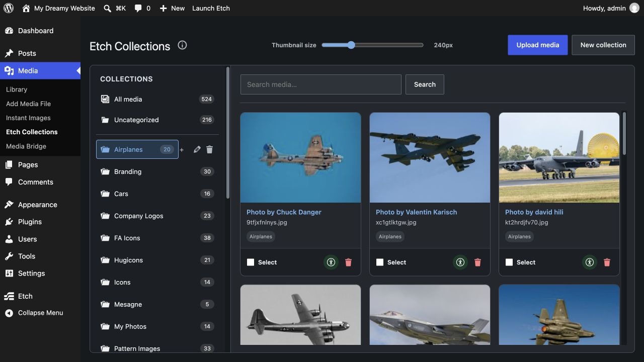This screenshot has height=362, width=644.
Task: Click accessibility icon on Chuck Danger photo
Action: [x=331, y=262]
